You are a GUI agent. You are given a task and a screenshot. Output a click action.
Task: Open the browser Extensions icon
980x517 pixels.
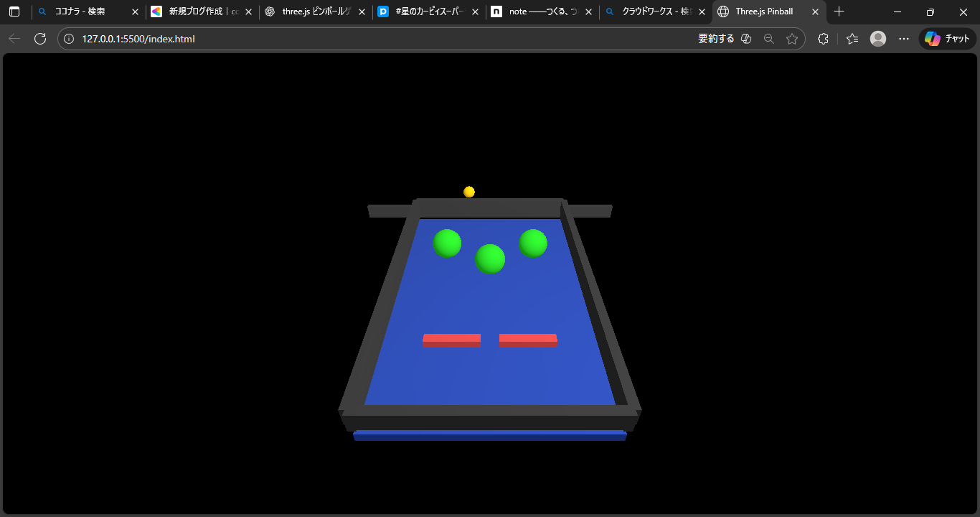tap(823, 39)
